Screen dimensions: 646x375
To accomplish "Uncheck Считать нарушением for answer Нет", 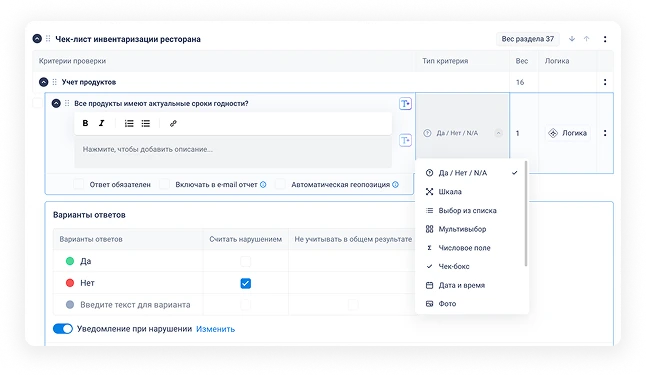I will 246,284.
